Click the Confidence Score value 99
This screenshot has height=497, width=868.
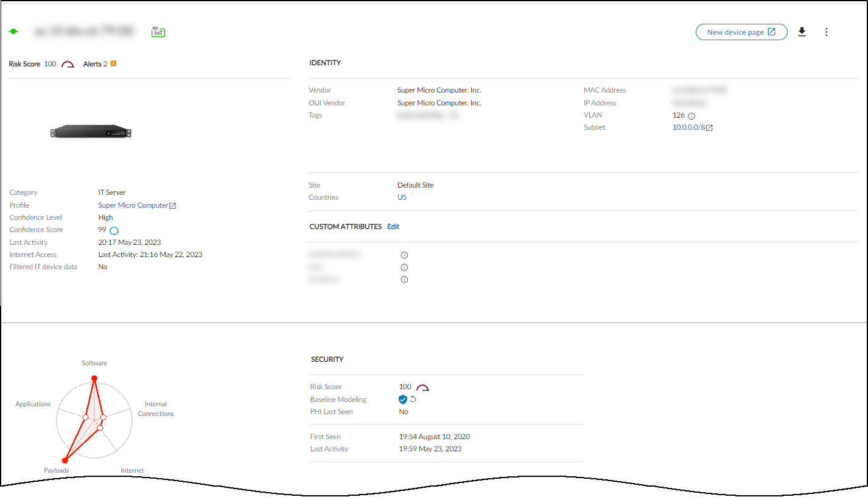click(x=102, y=230)
